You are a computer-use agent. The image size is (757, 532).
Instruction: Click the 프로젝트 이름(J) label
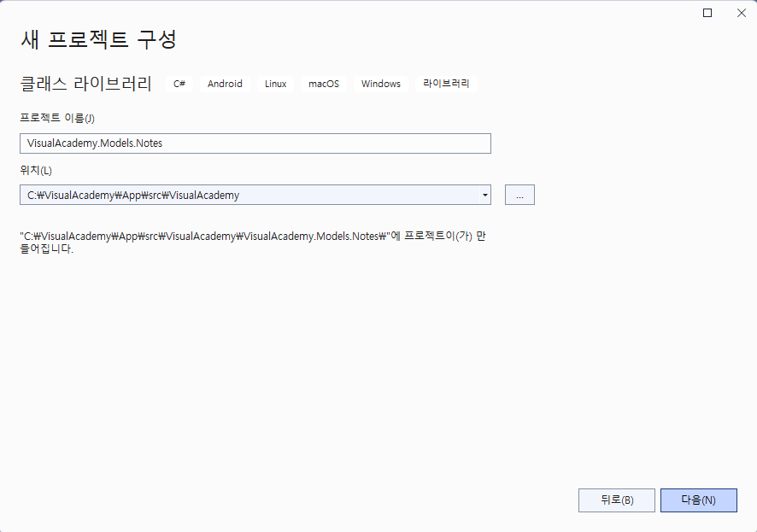pyautogui.click(x=56, y=118)
